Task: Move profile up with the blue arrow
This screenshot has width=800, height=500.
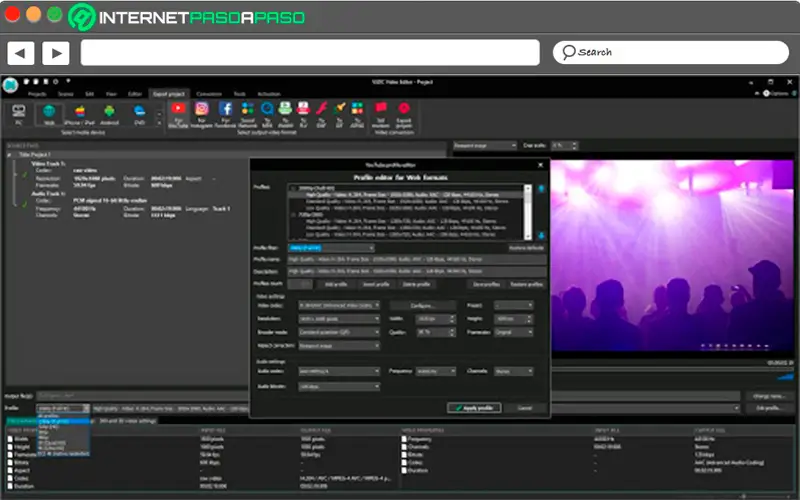Action: [541, 189]
